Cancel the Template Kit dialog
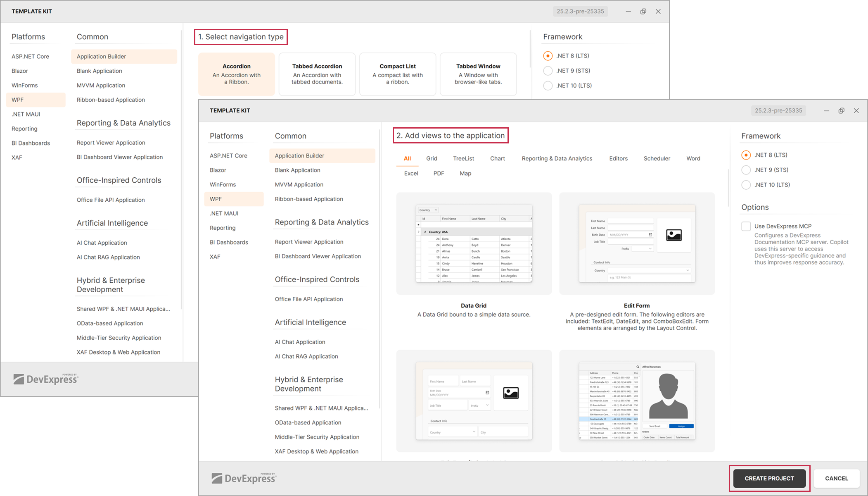This screenshot has height=496, width=868. (836, 478)
